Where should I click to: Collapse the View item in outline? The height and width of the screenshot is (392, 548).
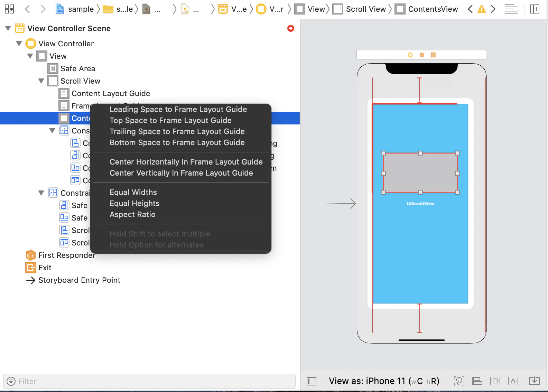click(x=30, y=56)
